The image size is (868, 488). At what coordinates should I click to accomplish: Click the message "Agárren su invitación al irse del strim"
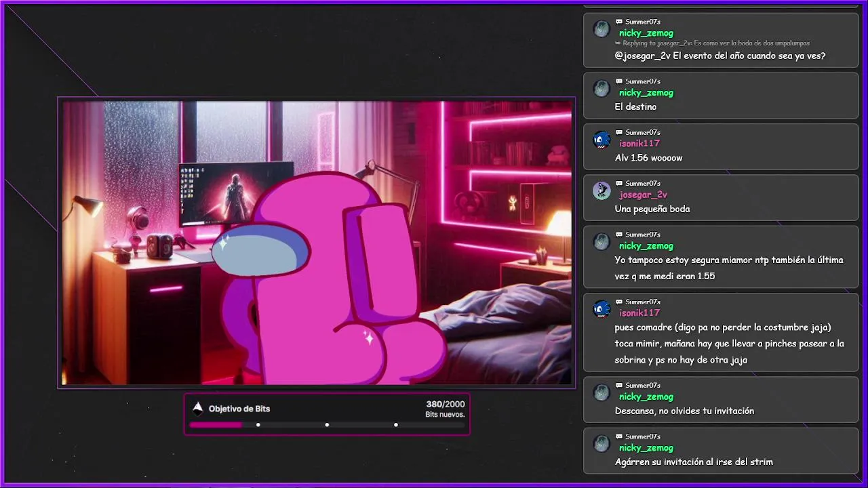[x=694, y=462]
